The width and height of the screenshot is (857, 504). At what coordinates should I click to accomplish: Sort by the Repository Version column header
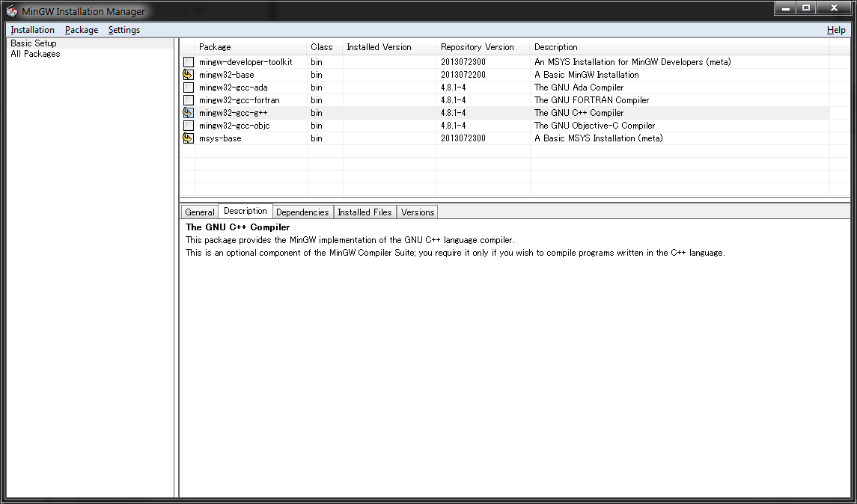[x=478, y=47]
